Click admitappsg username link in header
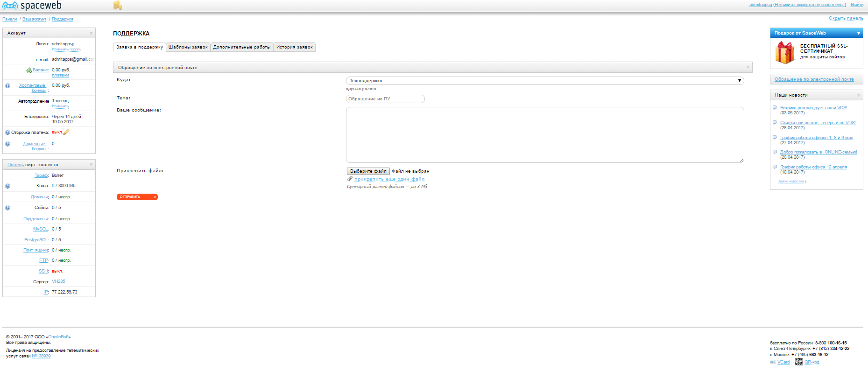Screen dimensions: 868x371 click(761, 5)
